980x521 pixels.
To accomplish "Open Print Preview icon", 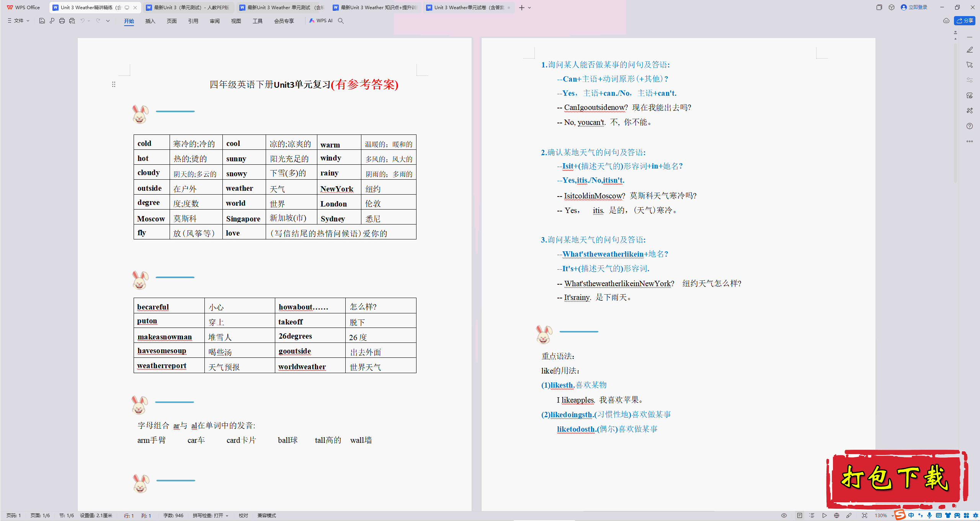I will point(72,21).
